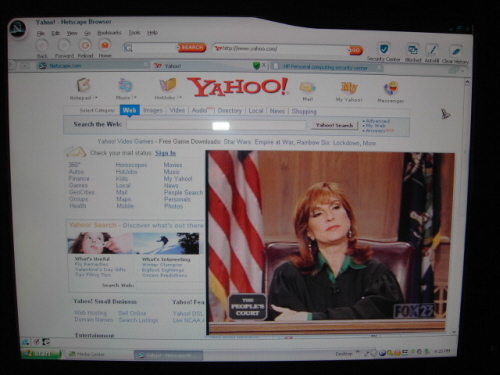Open the Yahoo Mail envelope icon

(x=307, y=87)
